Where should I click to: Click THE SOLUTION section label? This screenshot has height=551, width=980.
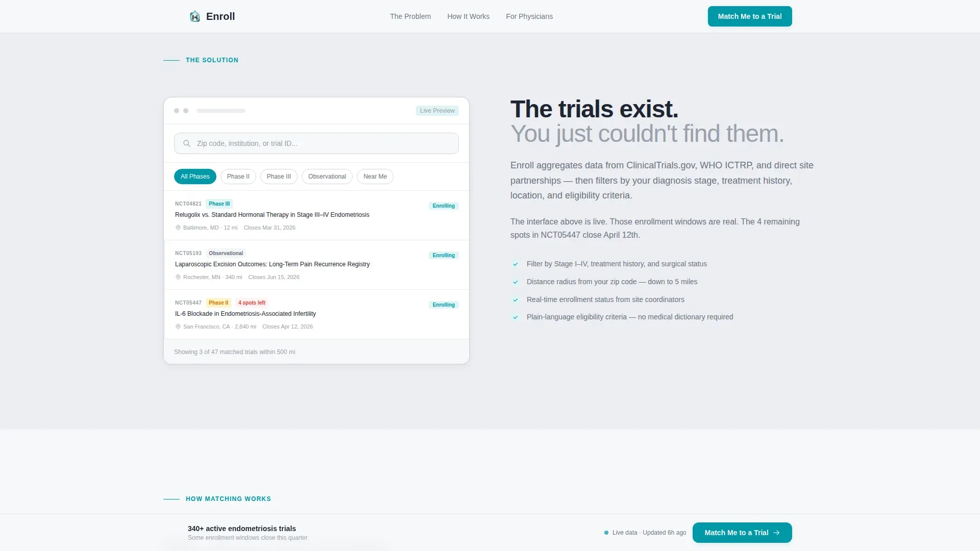tap(212, 60)
